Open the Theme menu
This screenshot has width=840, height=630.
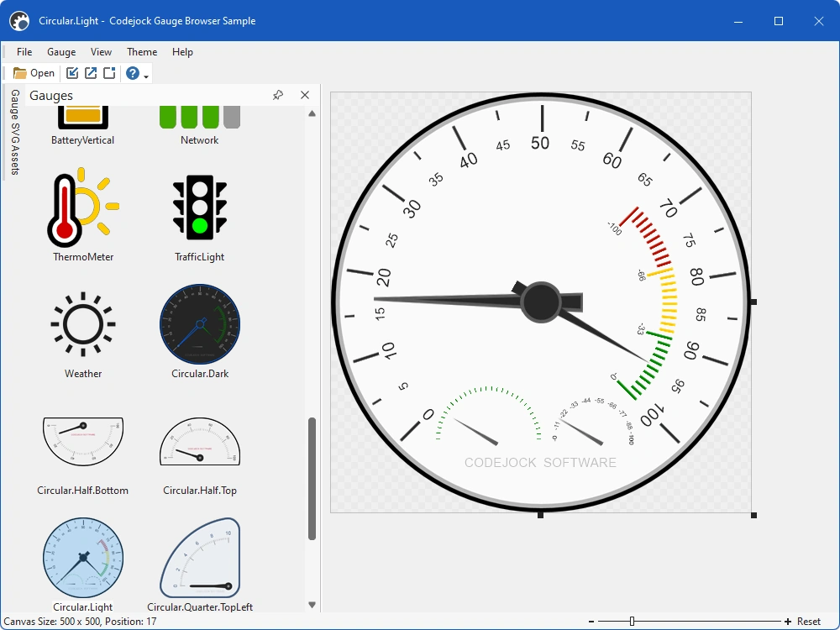142,52
